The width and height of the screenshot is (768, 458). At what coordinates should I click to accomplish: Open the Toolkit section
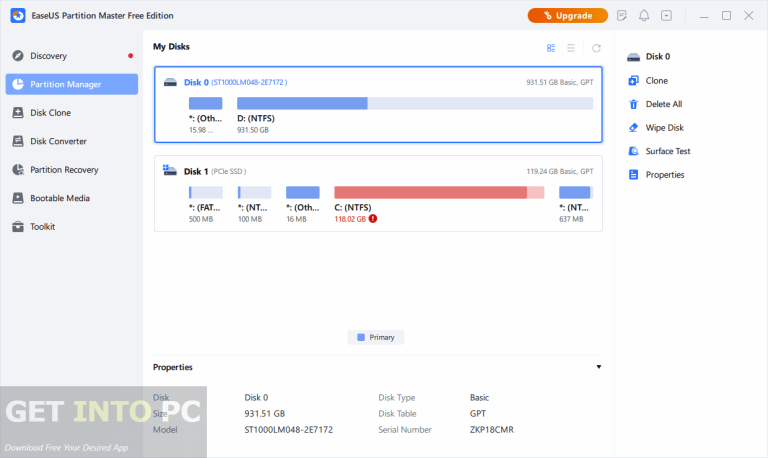72,226
